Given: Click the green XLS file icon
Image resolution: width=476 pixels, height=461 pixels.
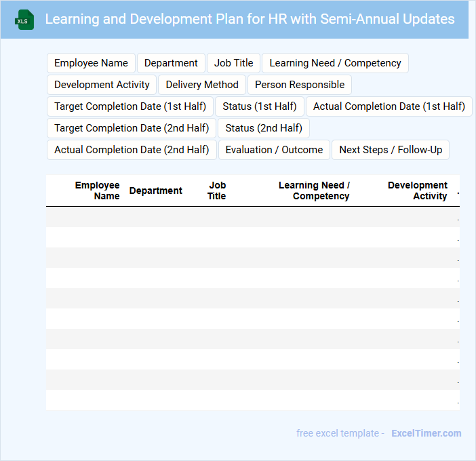Looking at the screenshot, I should (x=24, y=20).
